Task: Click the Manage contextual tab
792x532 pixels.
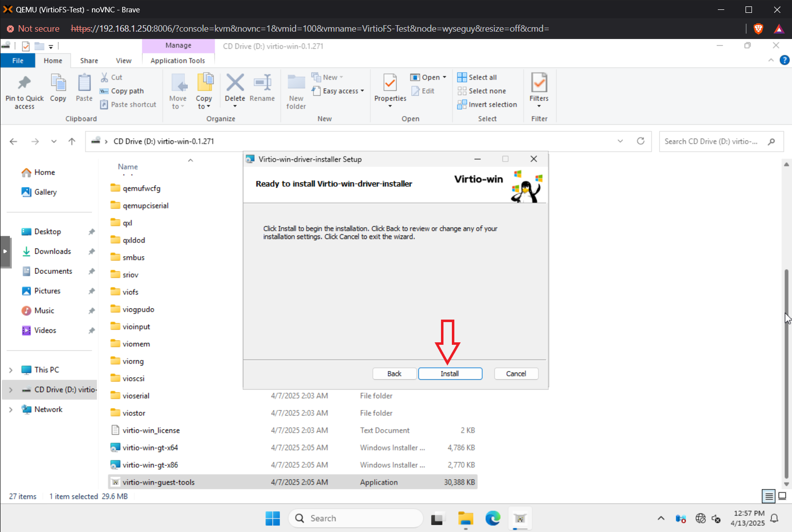Action: [x=178, y=45]
